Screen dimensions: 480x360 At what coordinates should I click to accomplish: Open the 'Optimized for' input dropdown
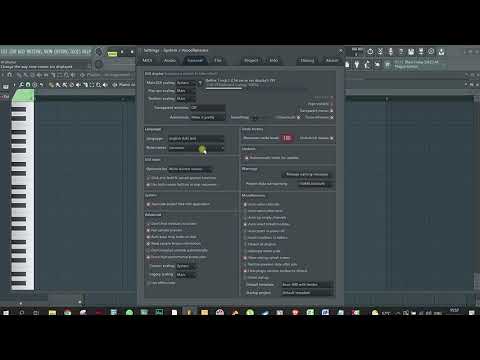(189, 169)
